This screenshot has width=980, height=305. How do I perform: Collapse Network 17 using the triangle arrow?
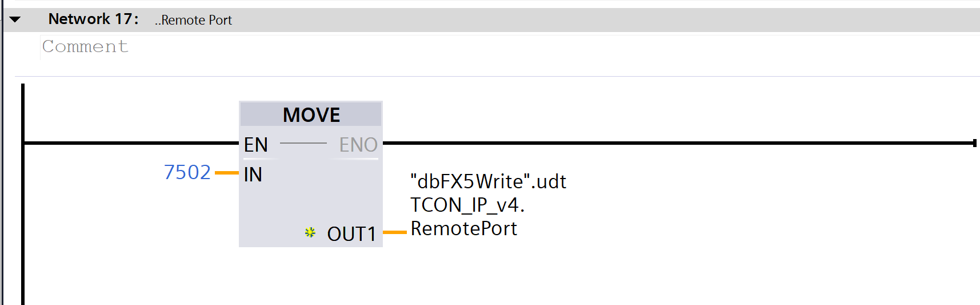pos(15,19)
